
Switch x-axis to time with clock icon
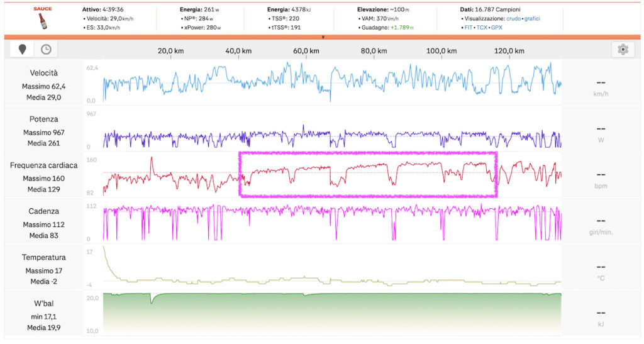click(46, 50)
